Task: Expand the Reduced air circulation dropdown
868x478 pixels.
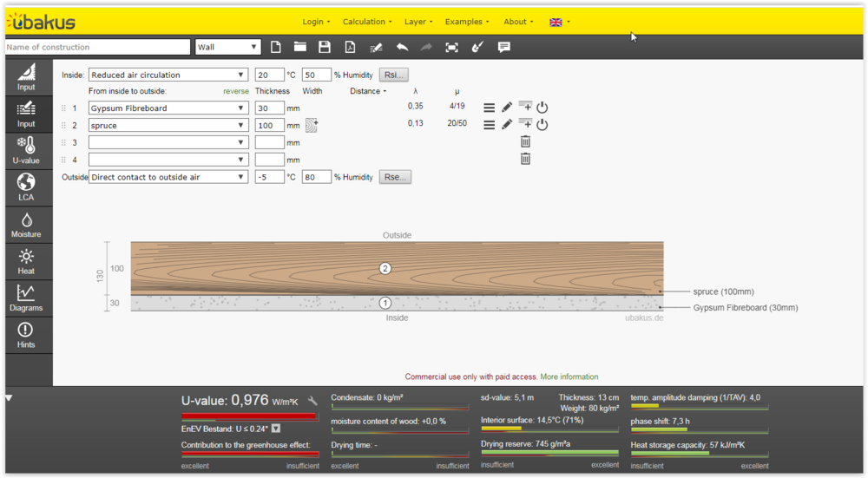Action: pyautogui.click(x=168, y=75)
